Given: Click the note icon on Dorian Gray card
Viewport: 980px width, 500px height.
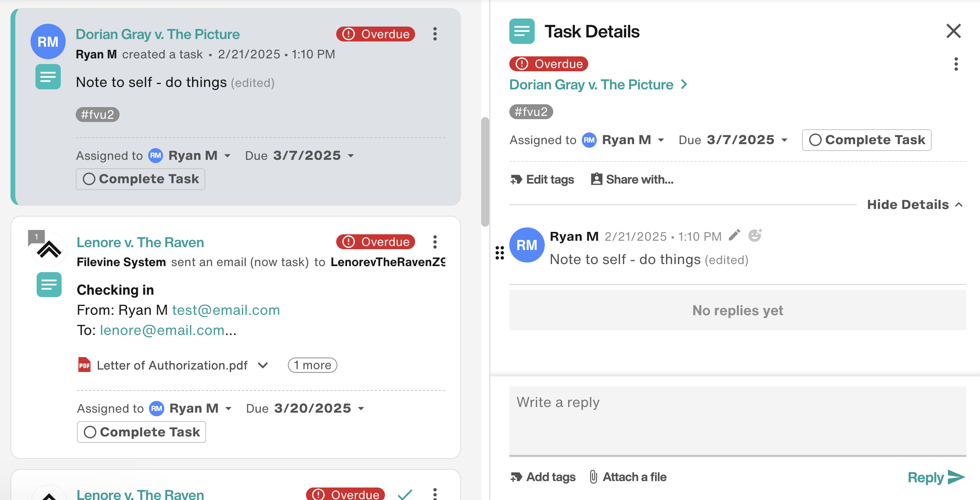Looking at the screenshot, I should click(x=48, y=76).
